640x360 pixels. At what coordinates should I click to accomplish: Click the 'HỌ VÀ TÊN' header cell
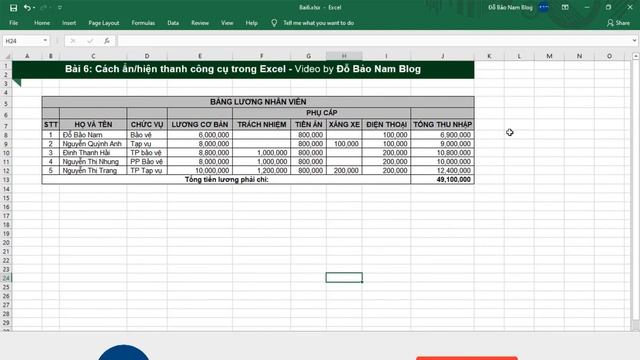pos(93,124)
